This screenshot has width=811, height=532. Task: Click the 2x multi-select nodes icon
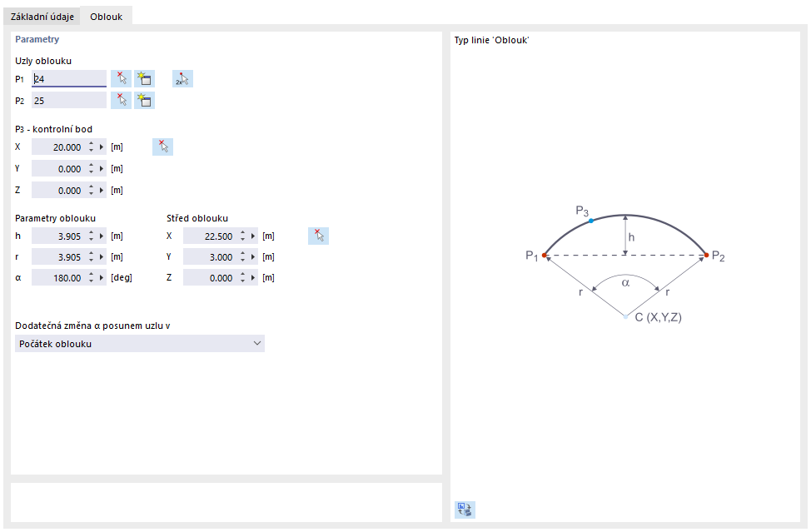point(182,79)
